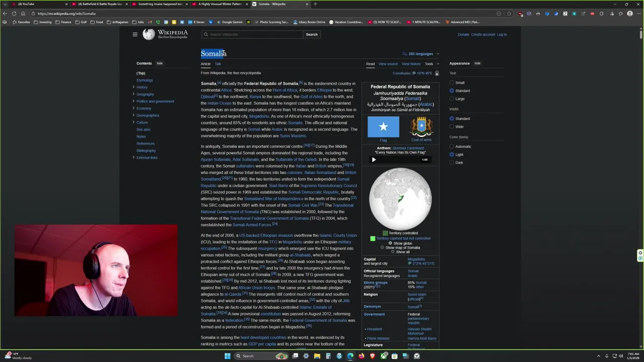Expand External links in contents
Screen dimensions: 644x362
[133, 157]
